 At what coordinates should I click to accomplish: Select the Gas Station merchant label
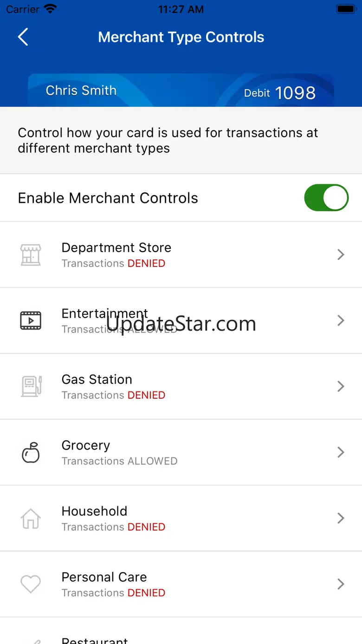[x=97, y=379]
